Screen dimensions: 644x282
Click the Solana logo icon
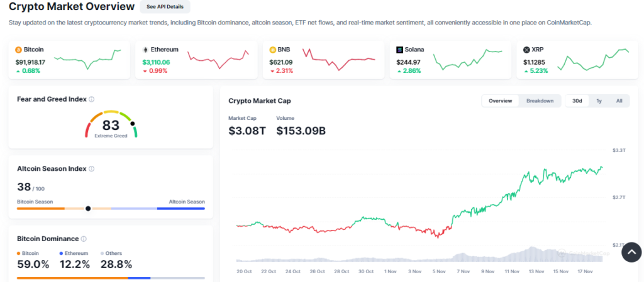(399, 50)
